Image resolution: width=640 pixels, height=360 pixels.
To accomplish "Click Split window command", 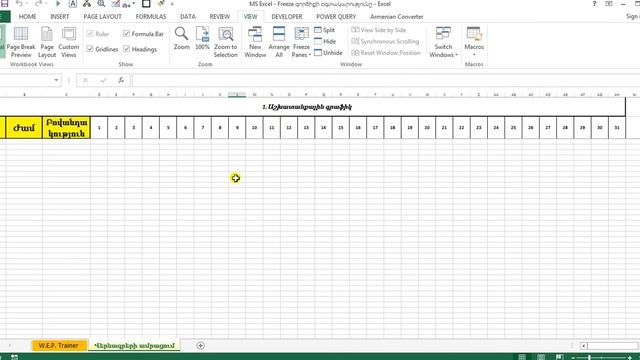I will (325, 30).
